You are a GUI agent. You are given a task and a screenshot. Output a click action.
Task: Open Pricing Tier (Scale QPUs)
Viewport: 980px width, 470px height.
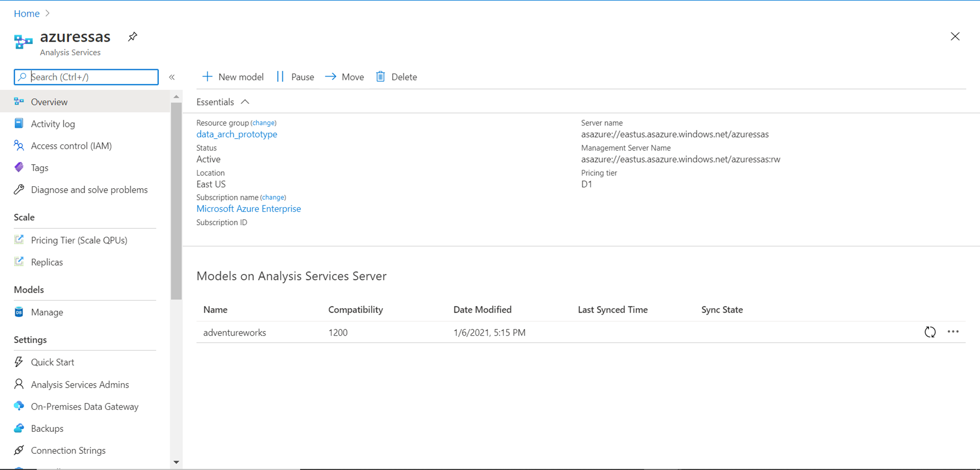click(78, 240)
